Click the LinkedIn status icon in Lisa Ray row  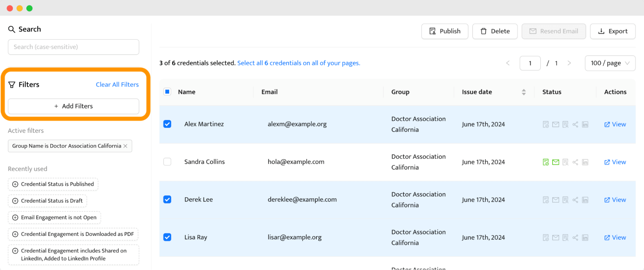point(585,237)
